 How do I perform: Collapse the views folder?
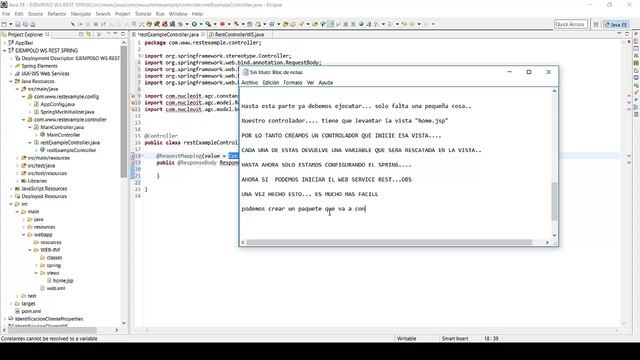pos(36,273)
